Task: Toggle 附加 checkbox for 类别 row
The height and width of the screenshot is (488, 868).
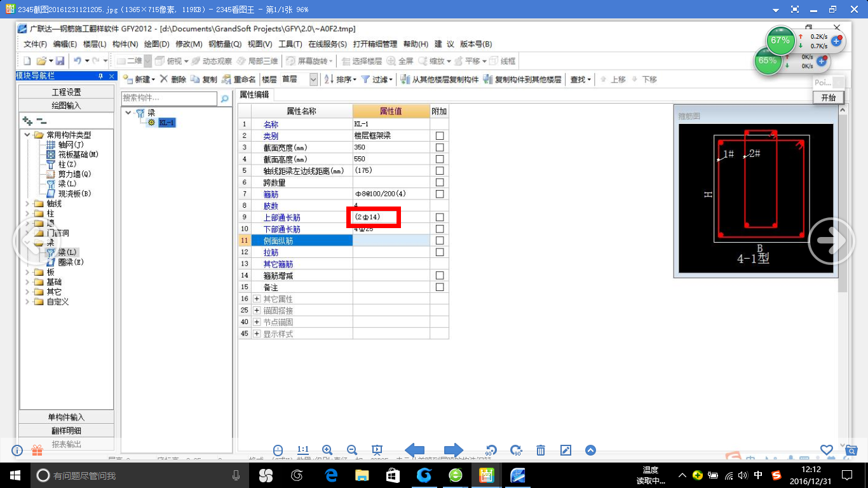Action: click(440, 136)
